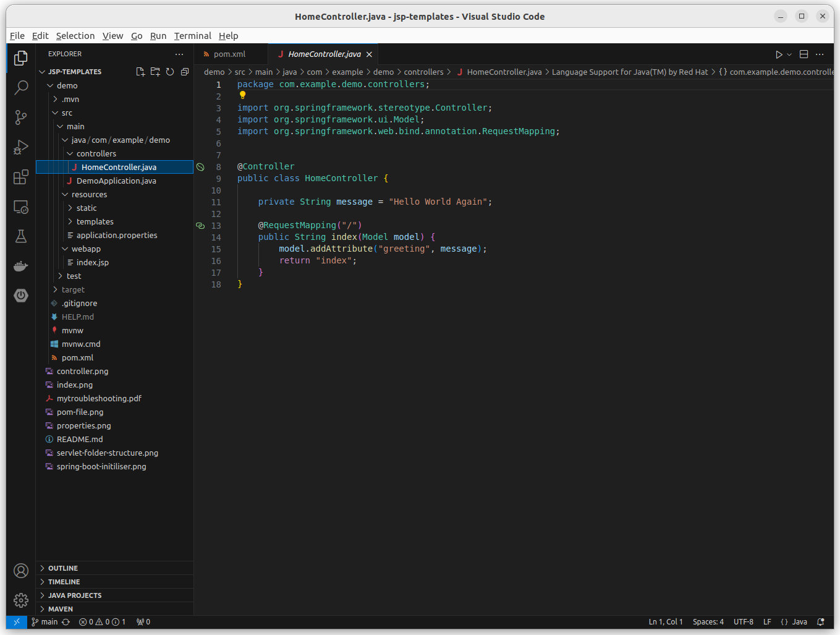Click New File icon in explorer header
The image size is (840, 635).
[140, 72]
